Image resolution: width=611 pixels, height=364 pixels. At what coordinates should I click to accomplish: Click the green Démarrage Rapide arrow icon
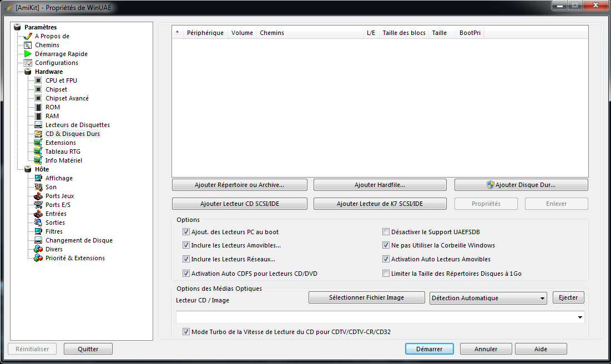(x=28, y=54)
